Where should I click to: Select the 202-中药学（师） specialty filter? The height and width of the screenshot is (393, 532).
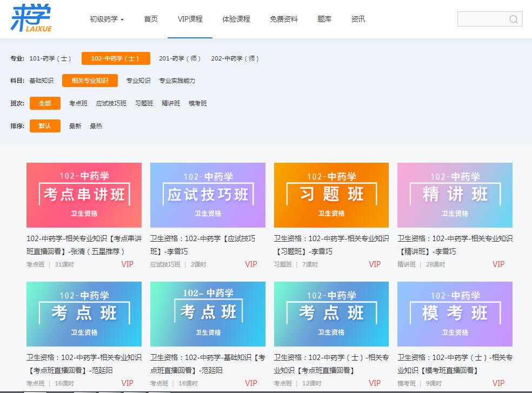tap(235, 58)
